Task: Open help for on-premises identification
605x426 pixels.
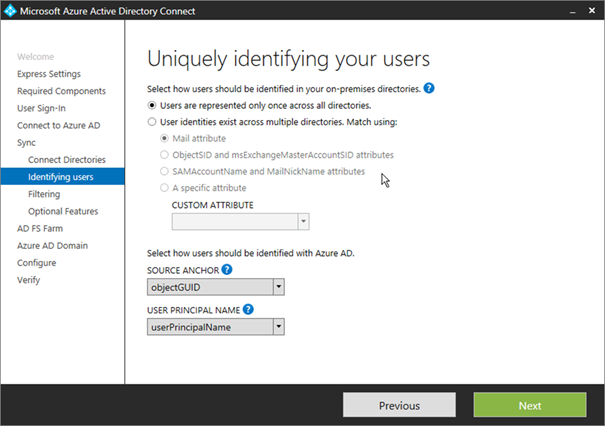Action: (x=429, y=88)
